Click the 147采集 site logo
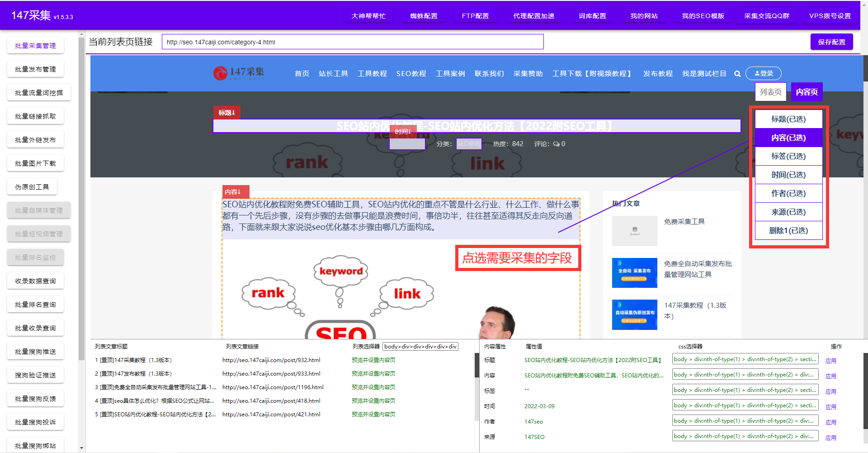The height and width of the screenshot is (453, 868). pos(239,73)
